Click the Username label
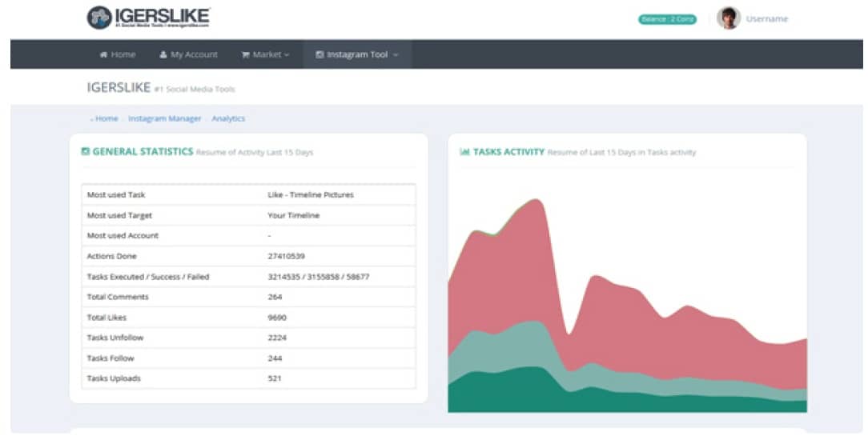Screen dimensions: 868x436 [766, 19]
